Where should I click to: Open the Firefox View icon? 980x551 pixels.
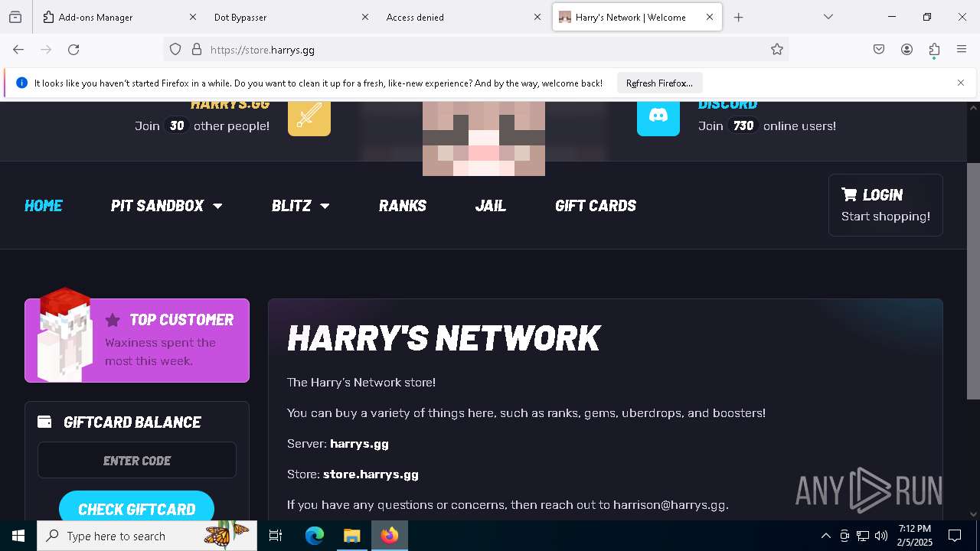pos(15,17)
